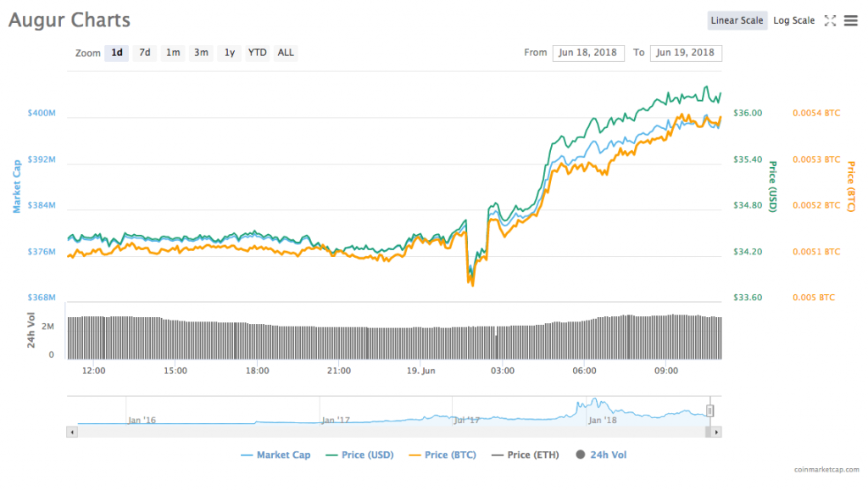Image resolution: width=868 pixels, height=491 pixels.
Task: Click the $33.60 price axis label
Action: (748, 298)
